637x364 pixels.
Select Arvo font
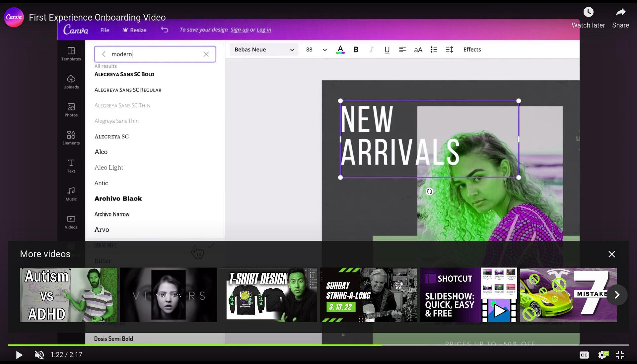102,230
